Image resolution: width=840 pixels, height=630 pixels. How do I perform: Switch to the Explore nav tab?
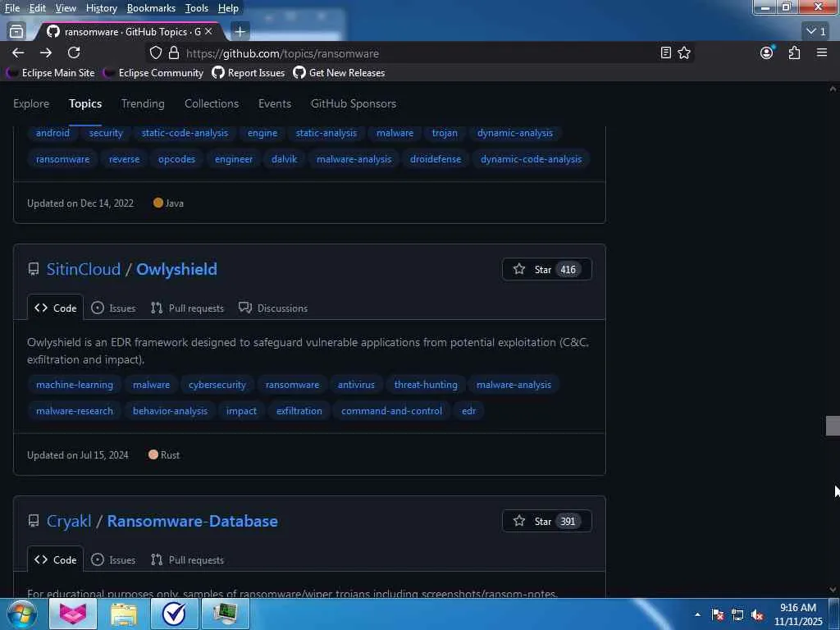31,103
